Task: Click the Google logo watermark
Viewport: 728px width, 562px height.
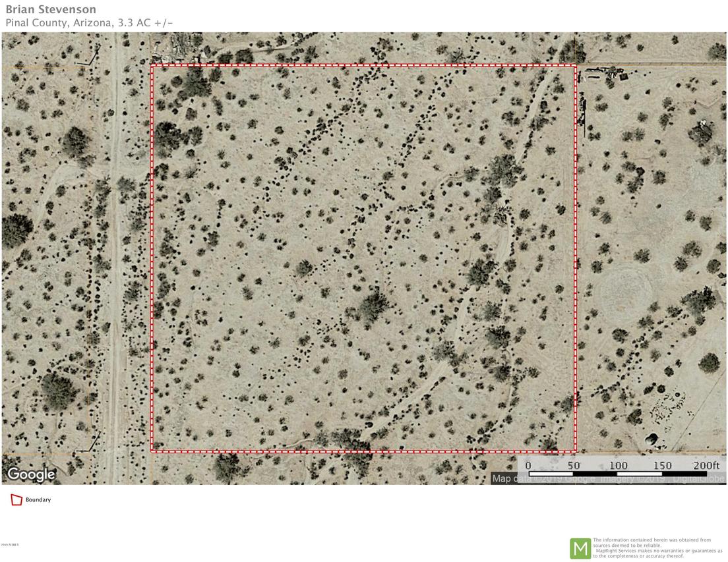Action: point(30,474)
